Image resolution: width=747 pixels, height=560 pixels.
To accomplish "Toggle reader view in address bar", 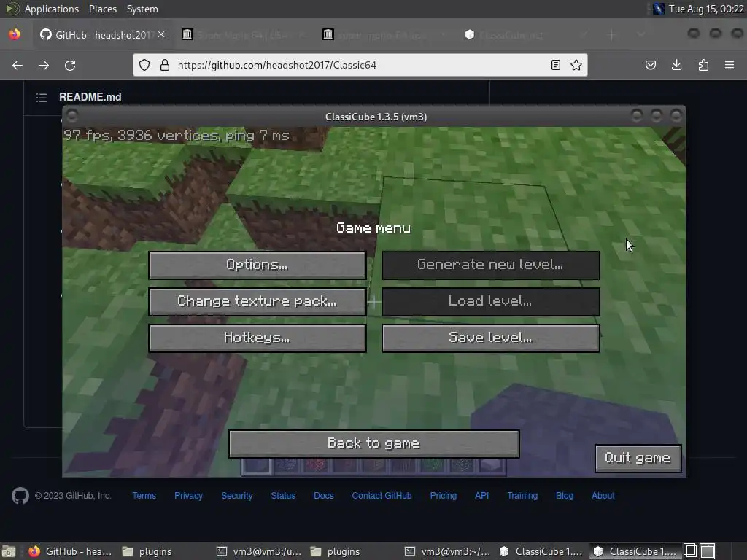I will 555,65.
